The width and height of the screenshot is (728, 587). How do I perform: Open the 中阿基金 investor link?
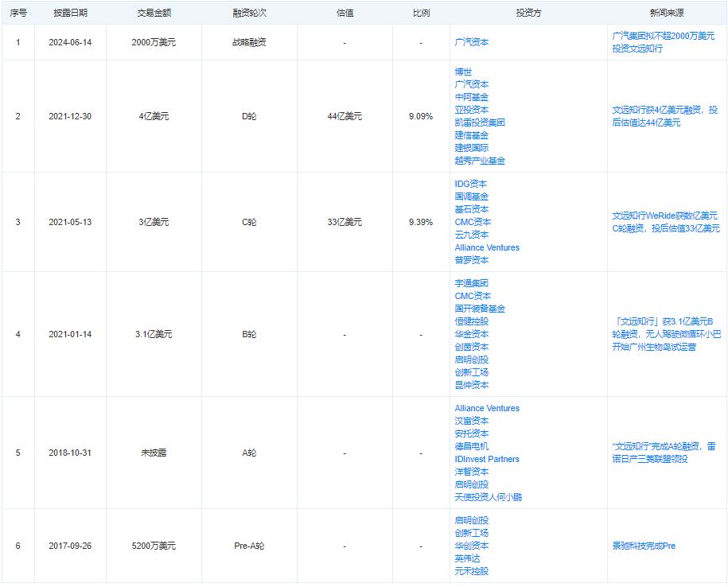click(471, 97)
